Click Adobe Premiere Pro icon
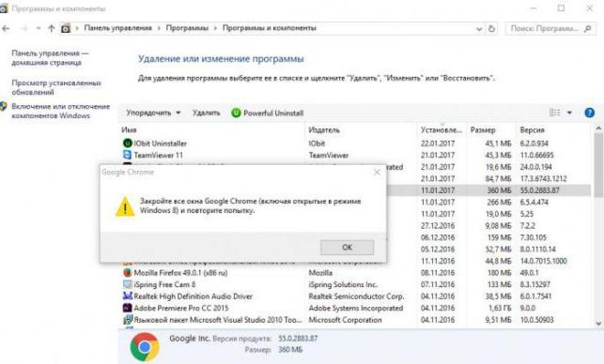The image size is (604, 364). (128, 308)
